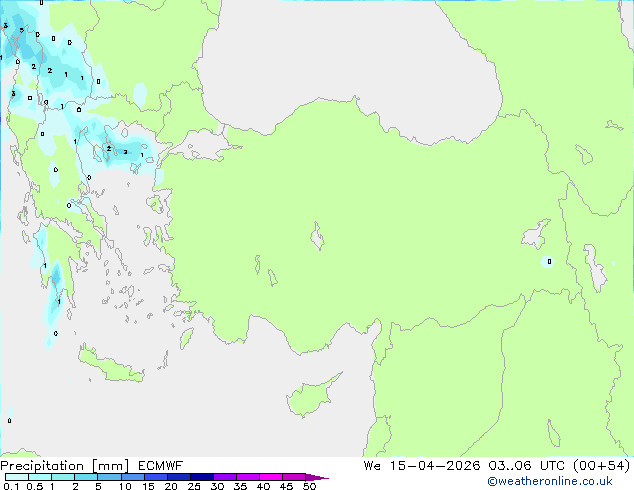Select the 5–10 mm legend color box
This screenshot has width=634, height=490.
tap(109, 477)
